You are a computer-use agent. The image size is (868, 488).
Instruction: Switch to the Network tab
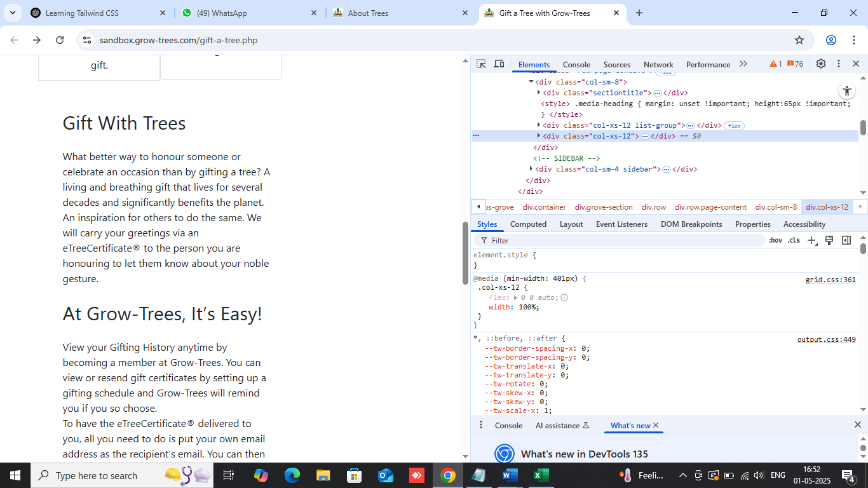pyautogui.click(x=658, y=64)
